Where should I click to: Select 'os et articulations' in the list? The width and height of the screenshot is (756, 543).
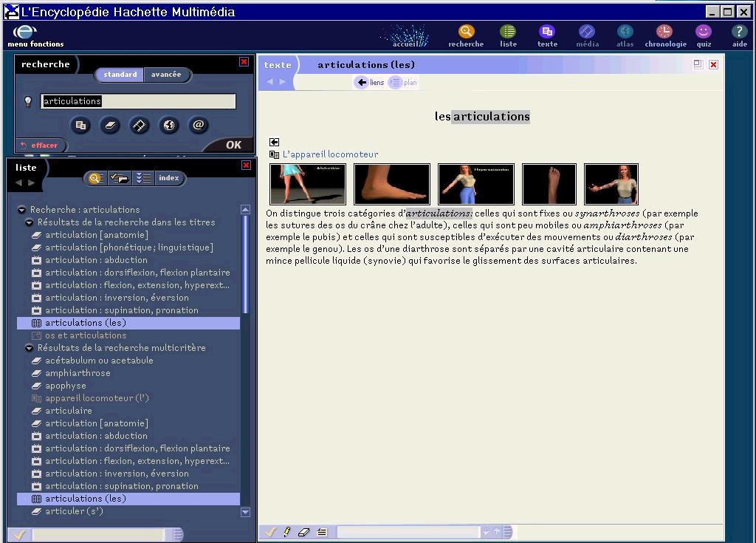tap(86, 335)
